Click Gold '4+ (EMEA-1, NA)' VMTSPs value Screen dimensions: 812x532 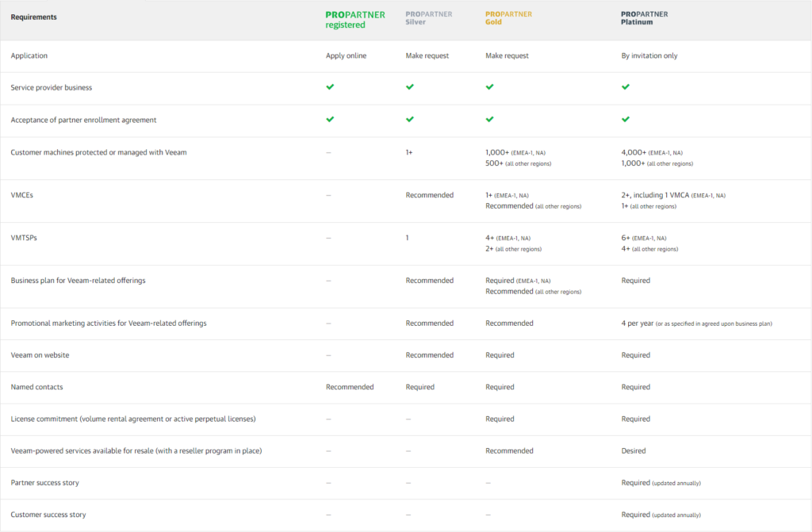click(508, 238)
